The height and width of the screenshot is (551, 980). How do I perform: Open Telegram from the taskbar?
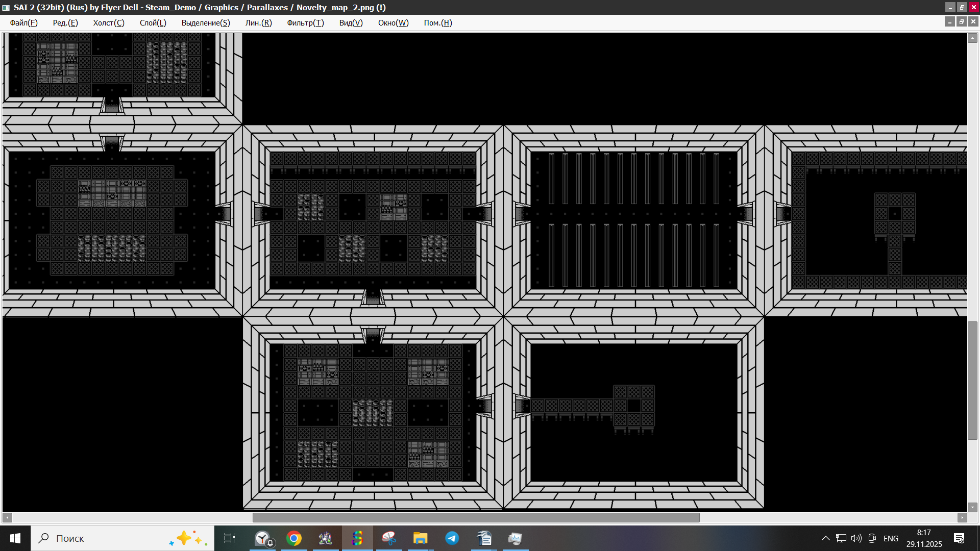(x=452, y=538)
